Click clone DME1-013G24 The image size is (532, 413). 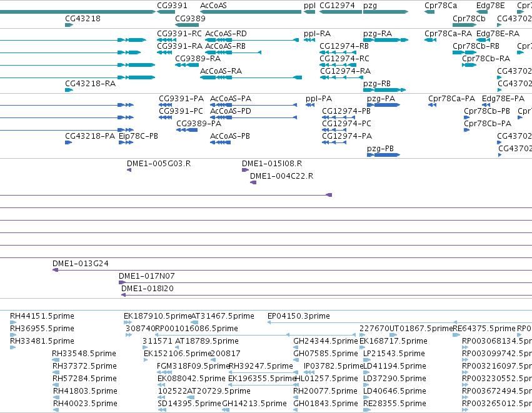pos(81,264)
